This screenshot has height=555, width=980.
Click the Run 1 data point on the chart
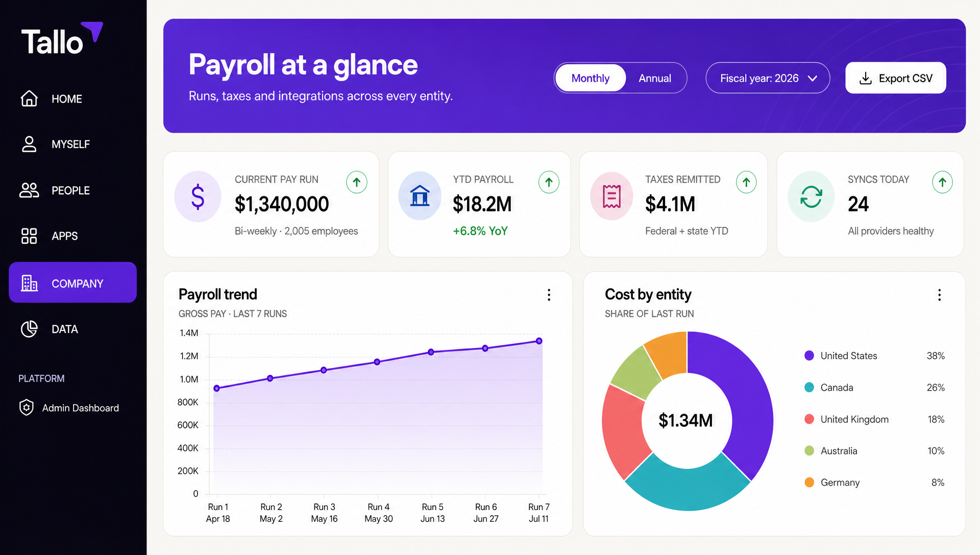tap(217, 388)
